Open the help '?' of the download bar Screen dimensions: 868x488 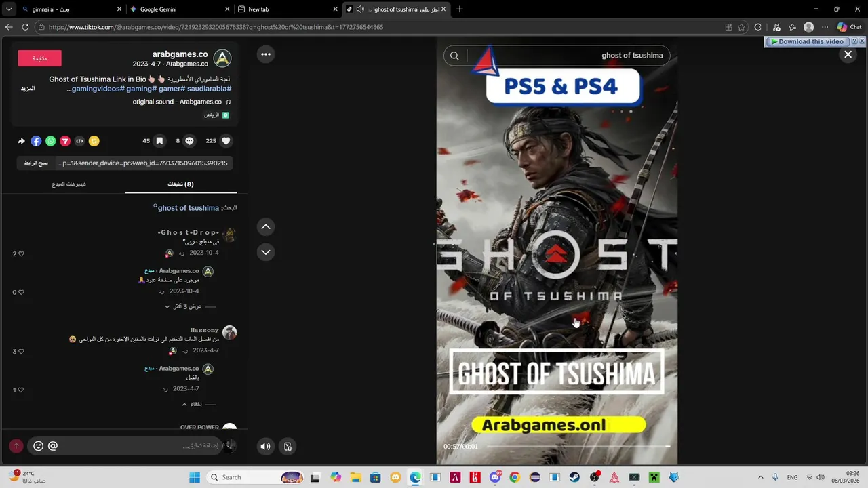pyautogui.click(x=854, y=41)
